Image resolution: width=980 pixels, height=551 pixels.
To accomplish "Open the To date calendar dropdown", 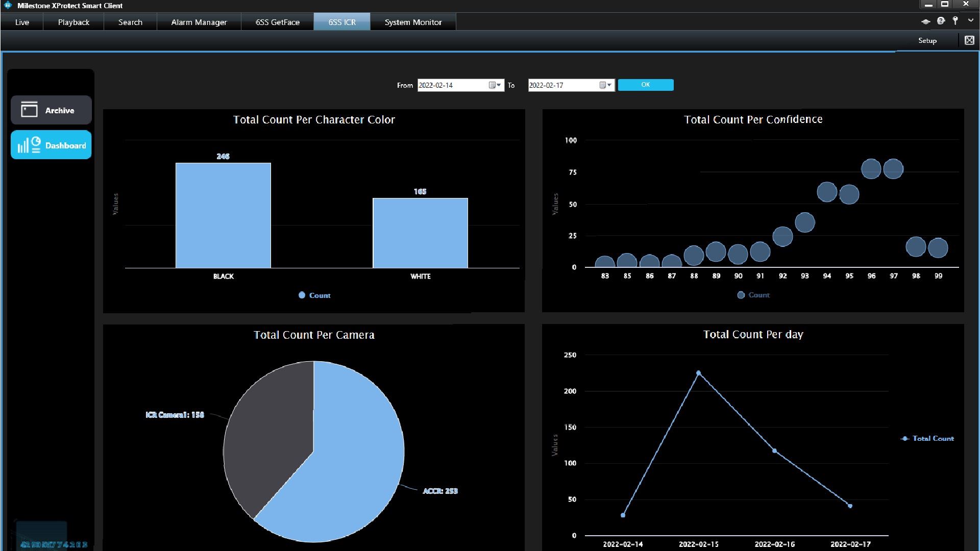I will pos(606,85).
